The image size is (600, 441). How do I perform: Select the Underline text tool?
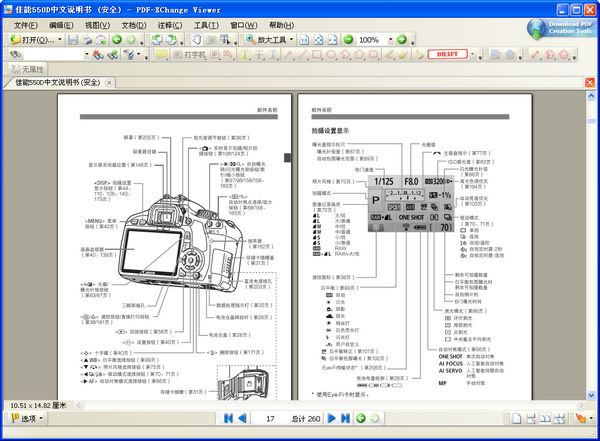(273, 55)
